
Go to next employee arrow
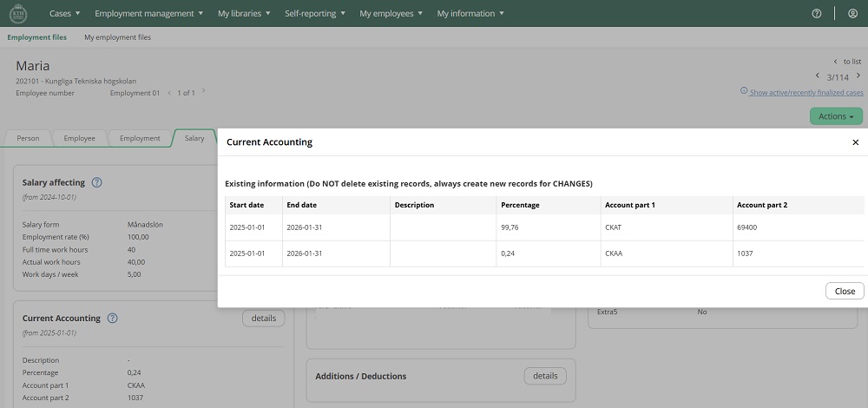[x=857, y=76]
